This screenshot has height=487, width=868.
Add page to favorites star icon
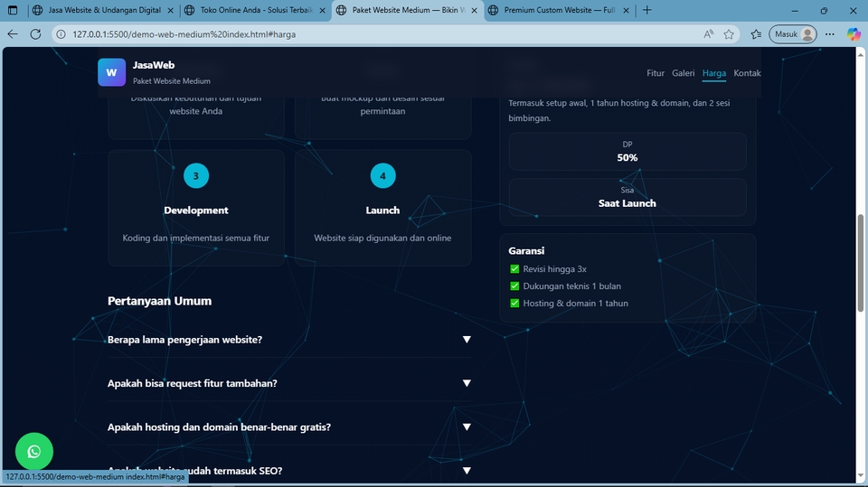729,34
